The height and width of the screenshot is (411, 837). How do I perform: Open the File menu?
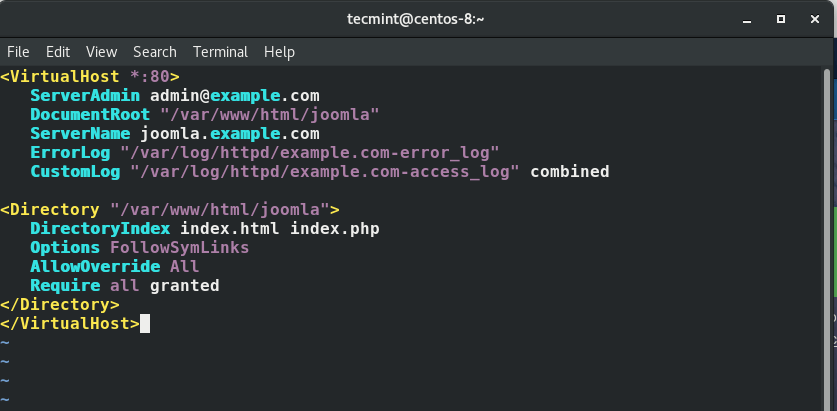coord(18,51)
